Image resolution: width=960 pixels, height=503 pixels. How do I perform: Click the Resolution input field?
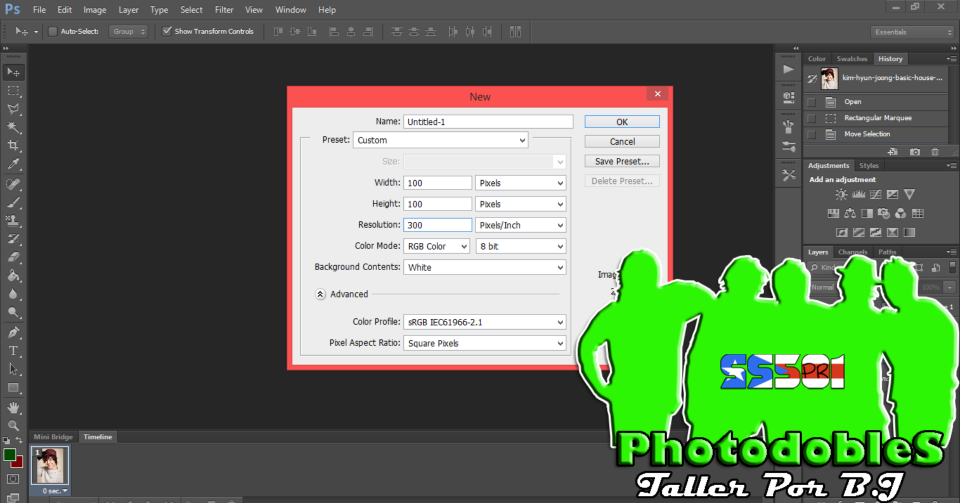(437, 225)
